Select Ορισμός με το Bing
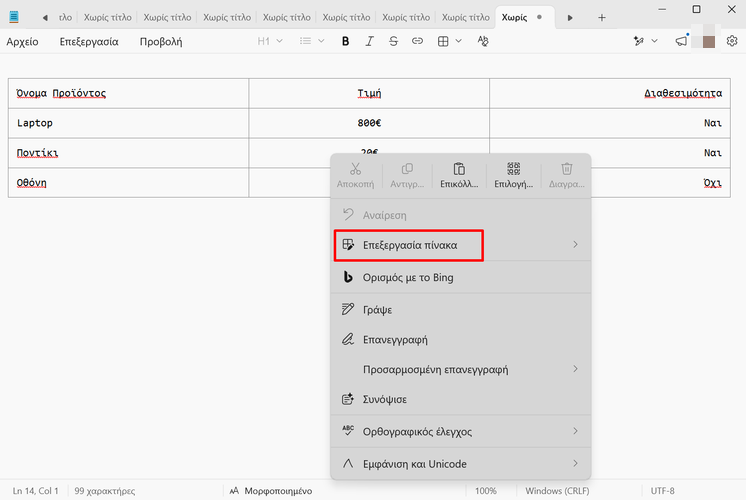Image resolution: width=746 pixels, height=500 pixels. coord(408,277)
